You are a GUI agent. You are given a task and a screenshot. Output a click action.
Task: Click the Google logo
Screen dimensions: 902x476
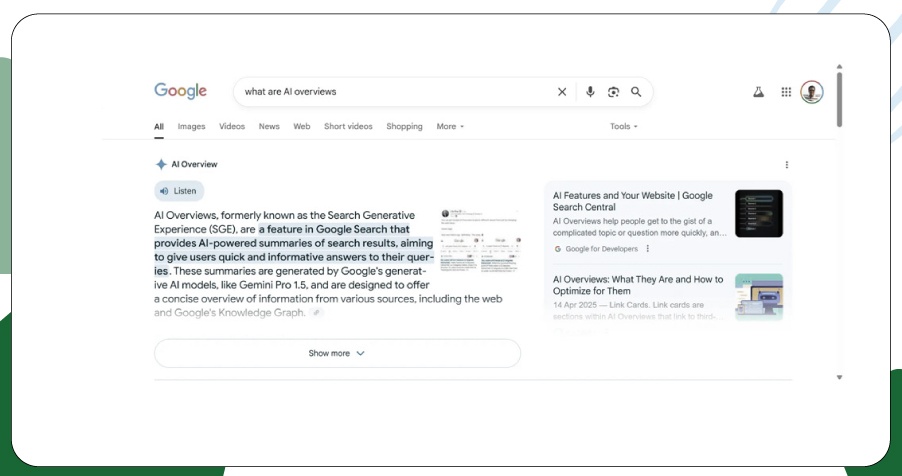tap(180, 92)
